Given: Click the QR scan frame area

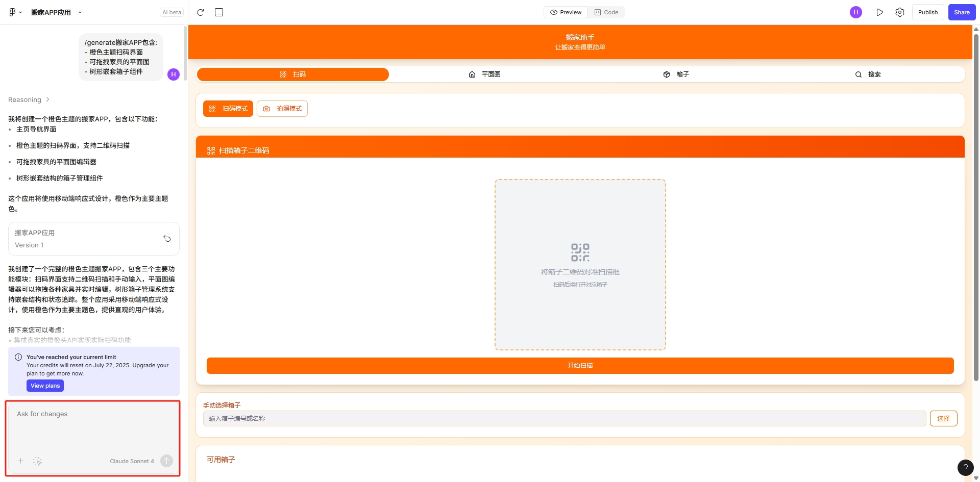Looking at the screenshot, I should (x=580, y=265).
